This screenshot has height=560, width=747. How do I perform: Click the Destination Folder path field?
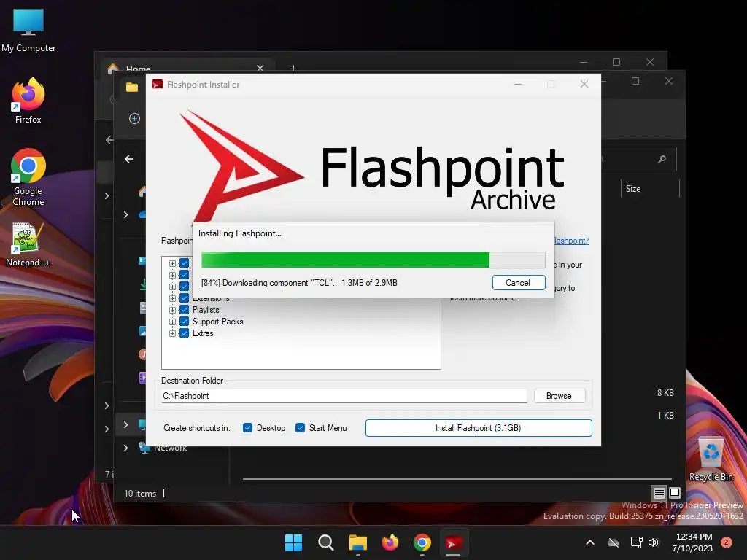point(344,396)
